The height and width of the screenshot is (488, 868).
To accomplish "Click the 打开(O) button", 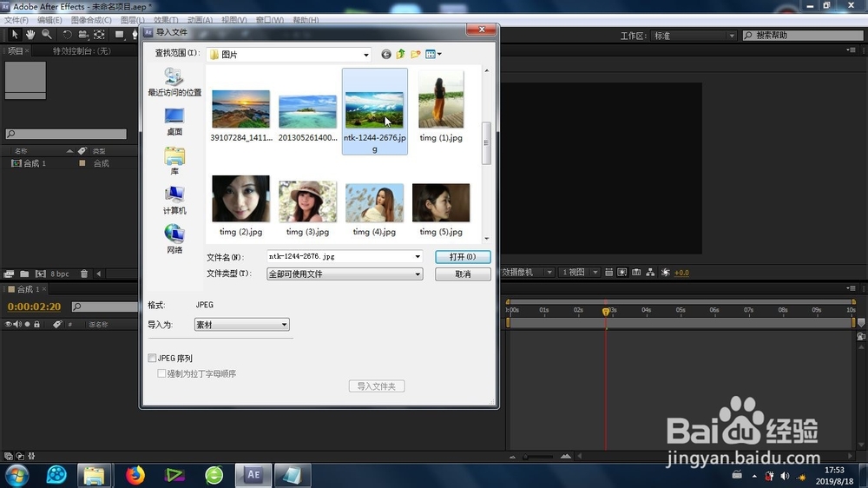I will [463, 257].
